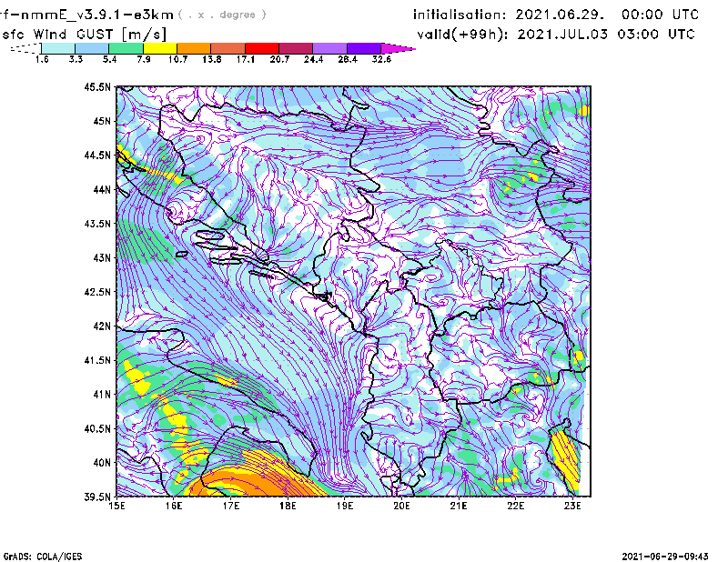Image resolution: width=728 pixels, height=562 pixels.
Task: Select the lavender legend swatch after 24.4
Action: (329, 48)
